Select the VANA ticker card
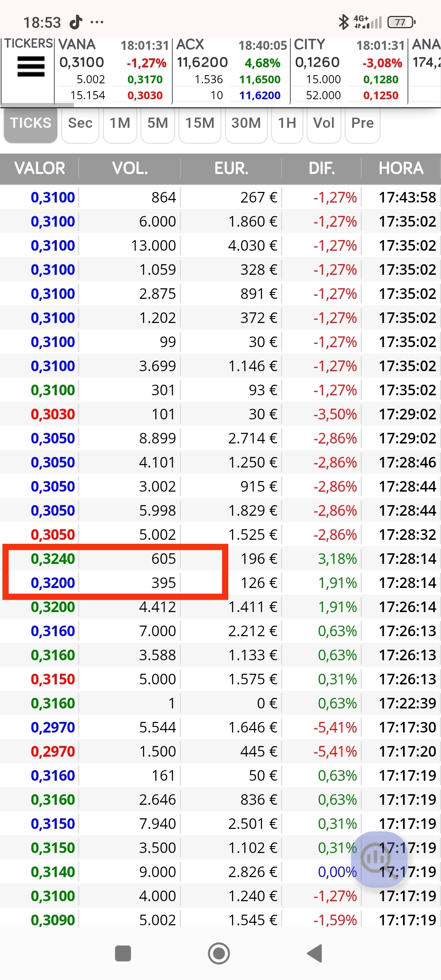 click(x=113, y=70)
